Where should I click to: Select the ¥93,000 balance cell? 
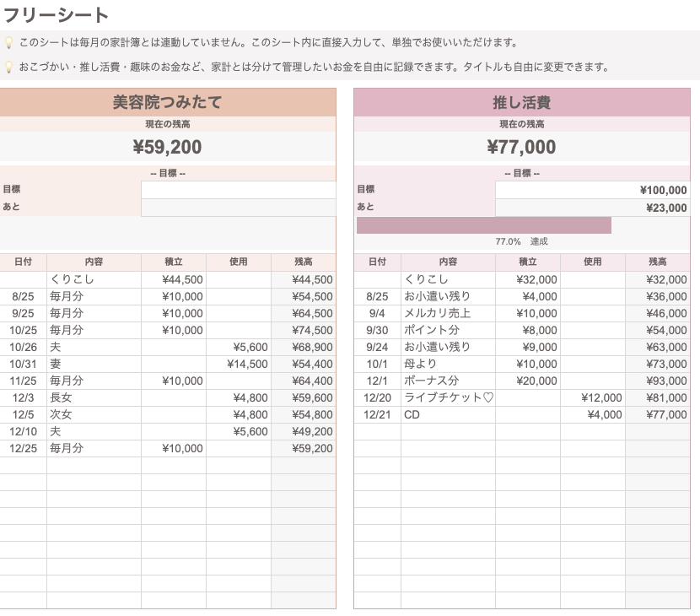[x=658, y=381]
